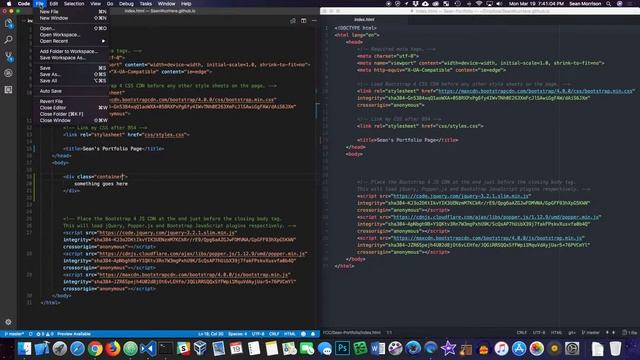Follow css/styles.css link in VS Code

tap(163, 135)
